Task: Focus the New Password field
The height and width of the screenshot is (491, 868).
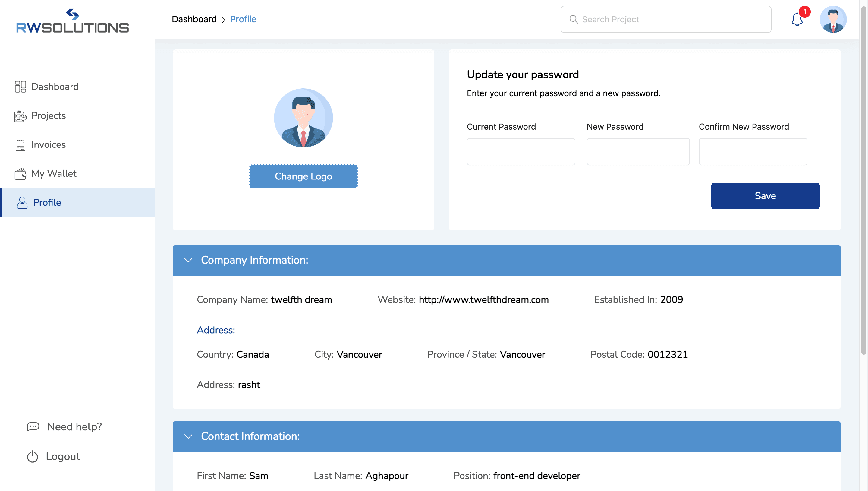Action: click(x=638, y=152)
